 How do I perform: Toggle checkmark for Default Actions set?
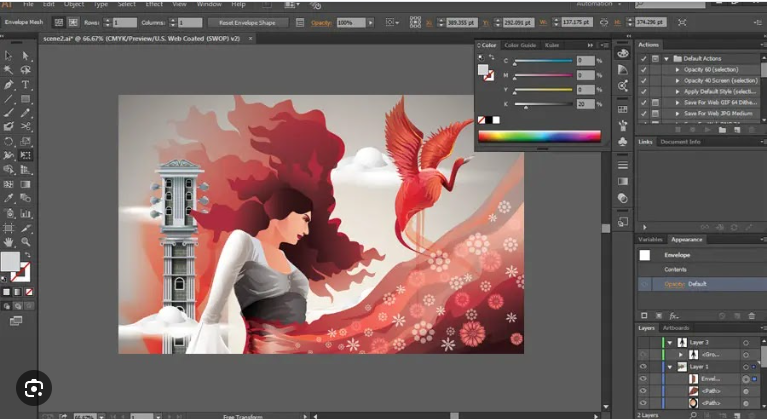click(643, 58)
